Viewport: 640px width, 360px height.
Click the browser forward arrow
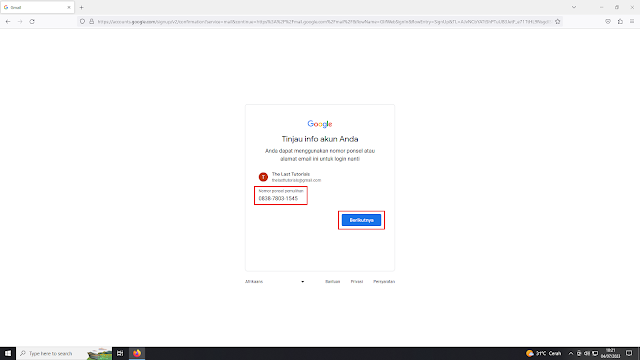20,22
